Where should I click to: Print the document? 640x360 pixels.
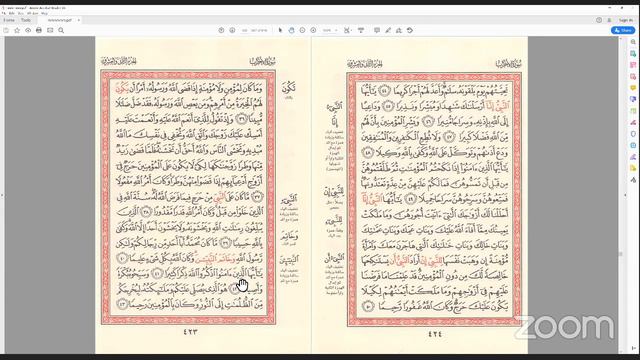coord(39,30)
